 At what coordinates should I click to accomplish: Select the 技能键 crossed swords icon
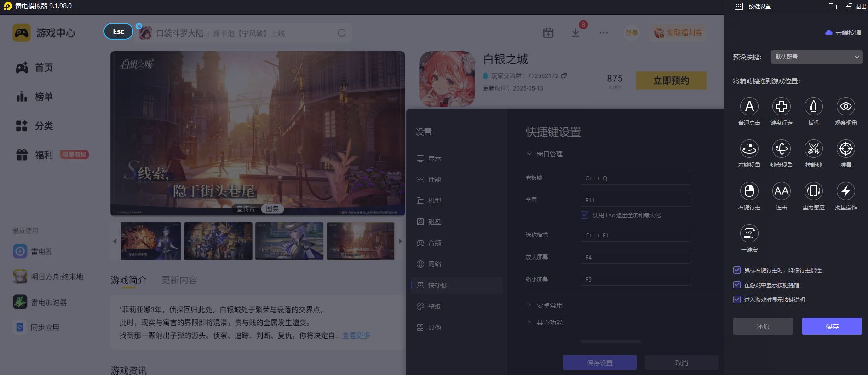coord(814,149)
